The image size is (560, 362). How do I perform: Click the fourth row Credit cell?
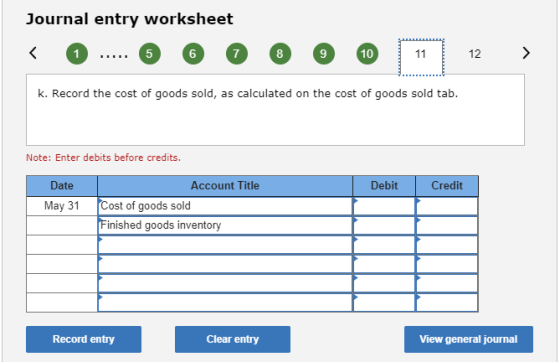click(x=447, y=264)
